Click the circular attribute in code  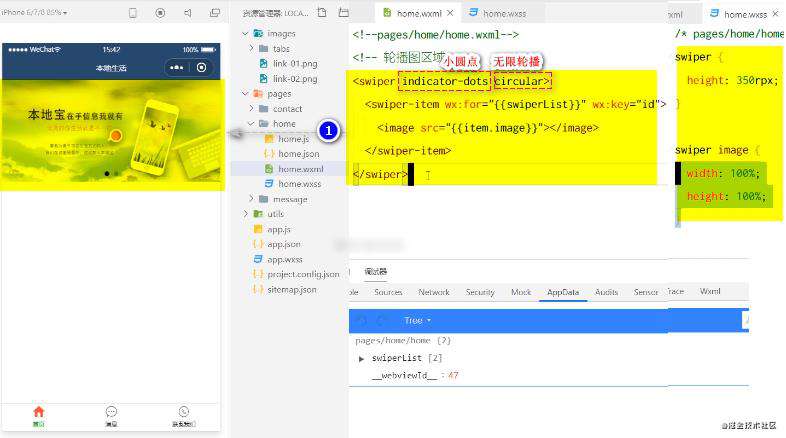(x=519, y=81)
